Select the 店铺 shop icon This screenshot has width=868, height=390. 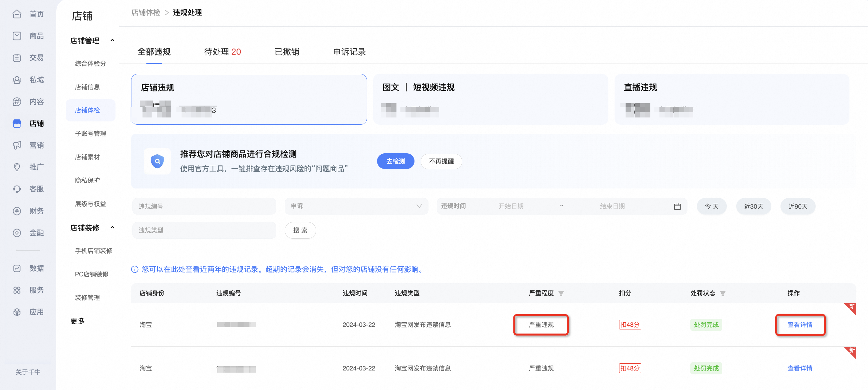point(17,123)
